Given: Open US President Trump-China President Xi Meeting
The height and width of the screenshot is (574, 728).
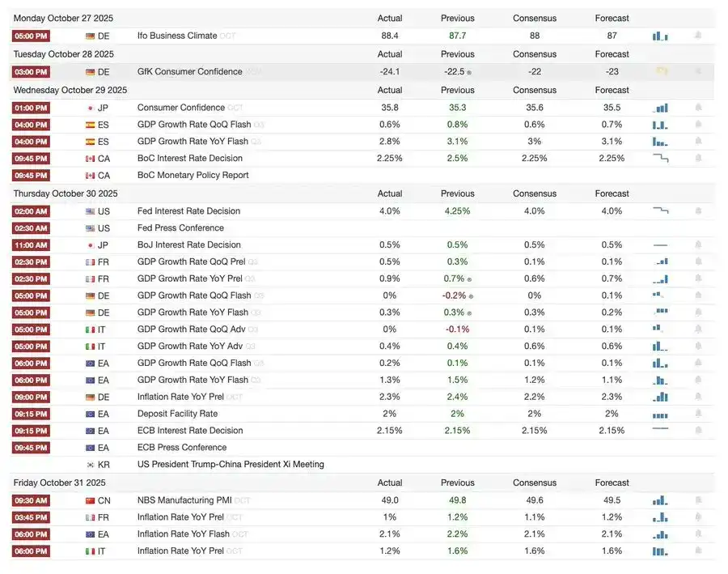Looking at the screenshot, I should point(231,465).
